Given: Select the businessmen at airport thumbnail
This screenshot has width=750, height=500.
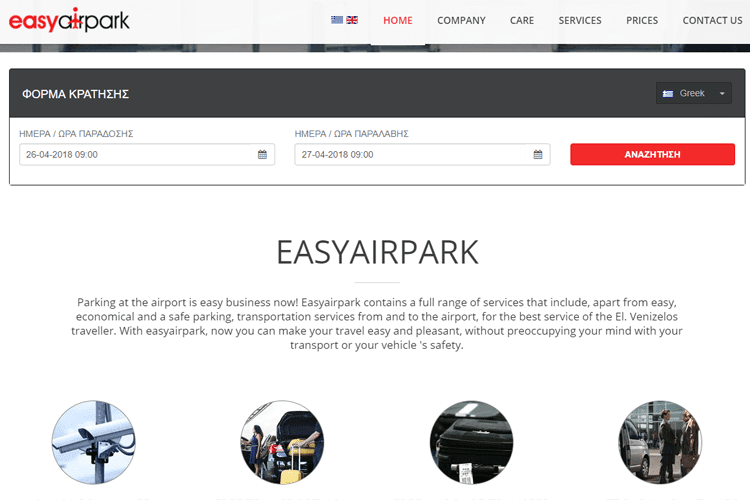Looking at the screenshot, I should pos(660,443).
